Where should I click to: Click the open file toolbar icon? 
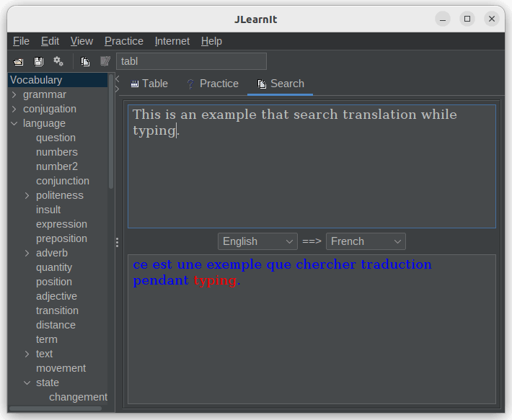18,62
